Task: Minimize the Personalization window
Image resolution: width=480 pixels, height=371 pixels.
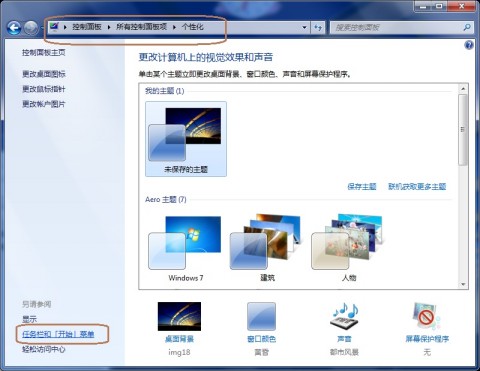Action: click(423, 6)
